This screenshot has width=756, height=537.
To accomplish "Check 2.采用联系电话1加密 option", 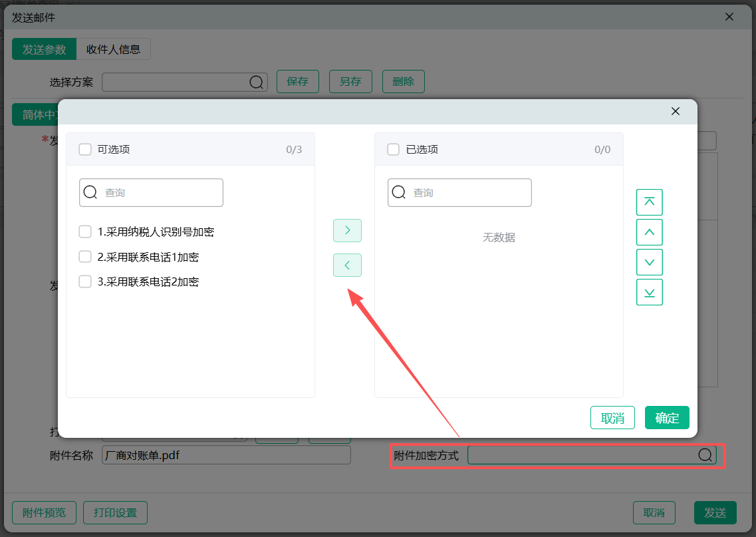I will 85,257.
